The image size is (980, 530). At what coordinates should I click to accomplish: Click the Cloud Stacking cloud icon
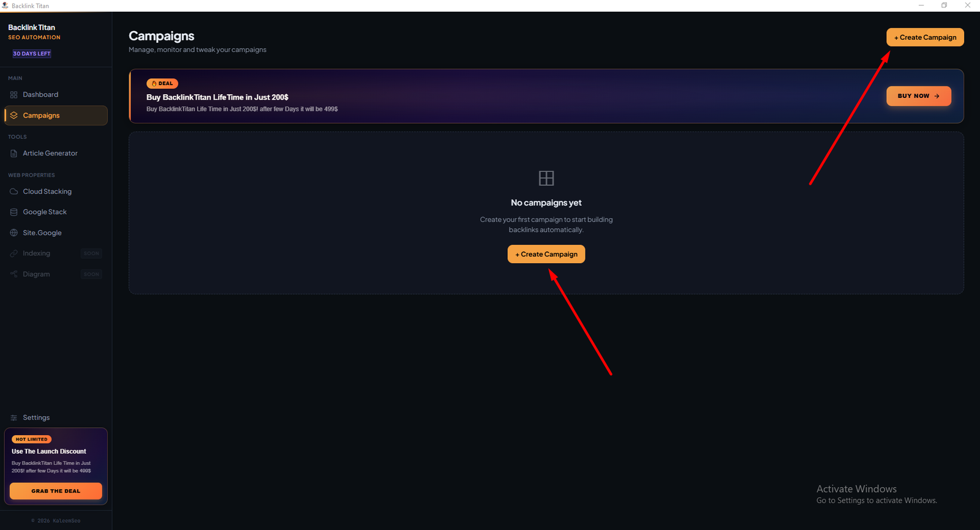[x=13, y=192]
